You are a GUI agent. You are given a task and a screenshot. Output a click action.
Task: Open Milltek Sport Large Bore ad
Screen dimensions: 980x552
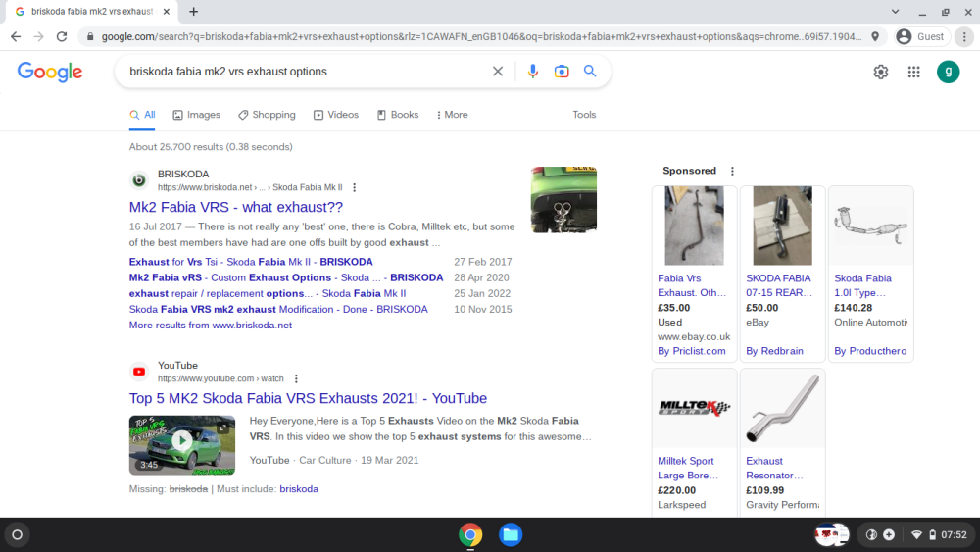[x=688, y=468]
